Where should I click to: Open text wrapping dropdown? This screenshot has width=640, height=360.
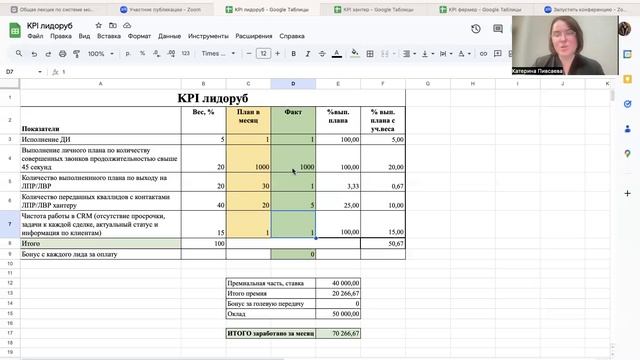pos(446,53)
